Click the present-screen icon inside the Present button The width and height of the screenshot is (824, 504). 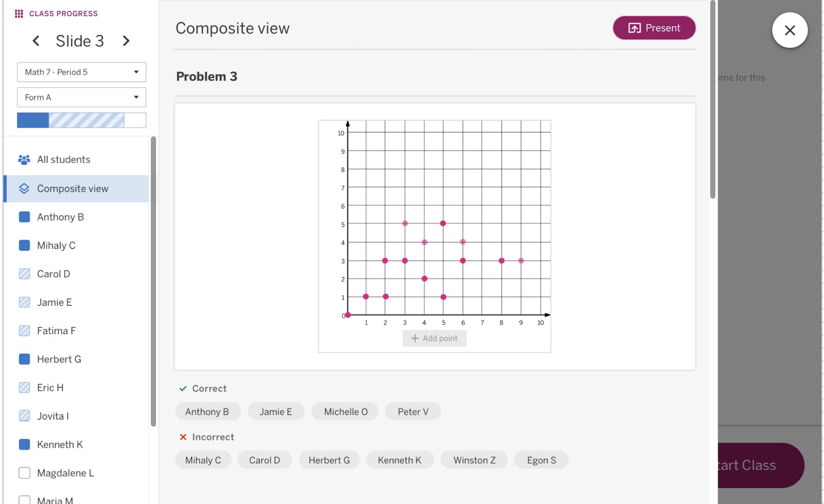coord(635,28)
